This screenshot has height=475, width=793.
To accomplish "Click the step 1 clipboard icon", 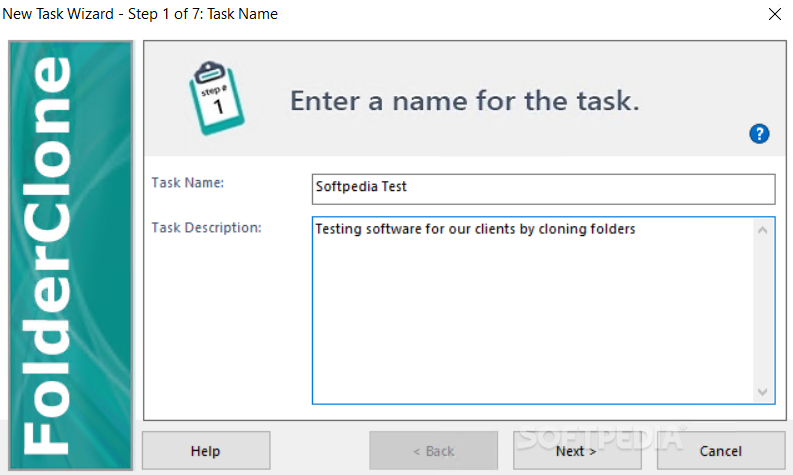I will (216, 98).
